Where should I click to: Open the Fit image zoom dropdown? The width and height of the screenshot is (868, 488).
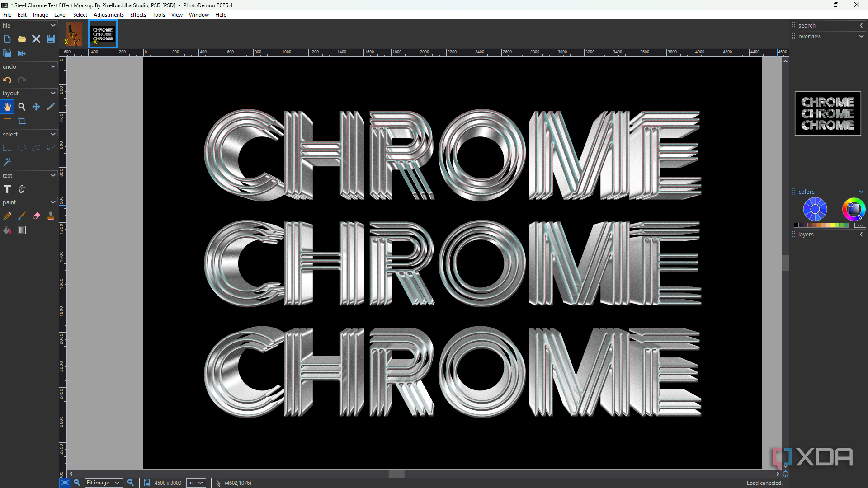[104, 483]
